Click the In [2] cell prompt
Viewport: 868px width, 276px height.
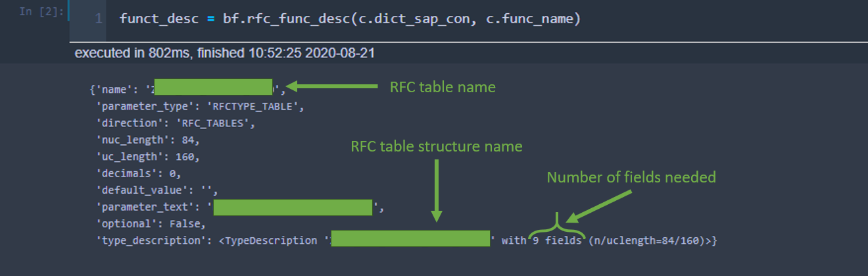pos(41,13)
